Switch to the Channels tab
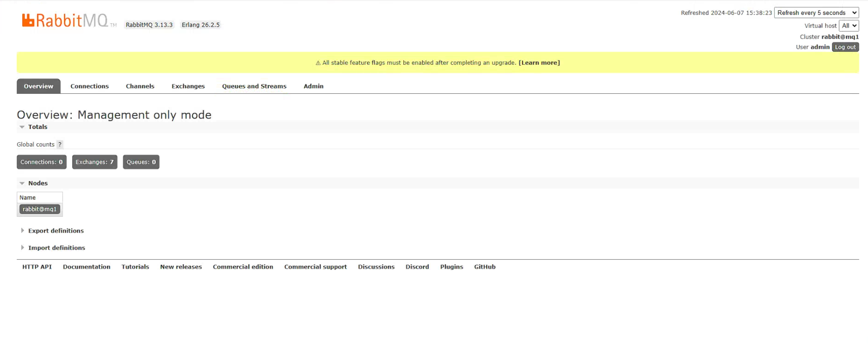The image size is (868, 360). pyautogui.click(x=140, y=86)
